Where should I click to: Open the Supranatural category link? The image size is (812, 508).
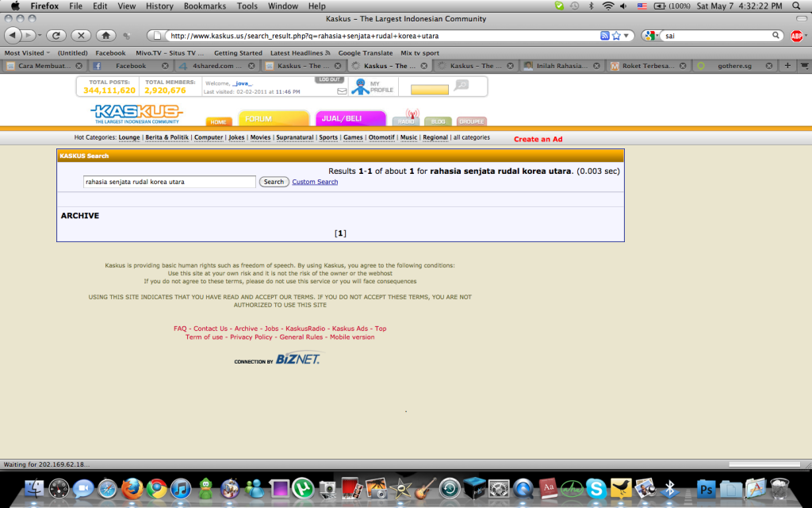[x=295, y=137]
